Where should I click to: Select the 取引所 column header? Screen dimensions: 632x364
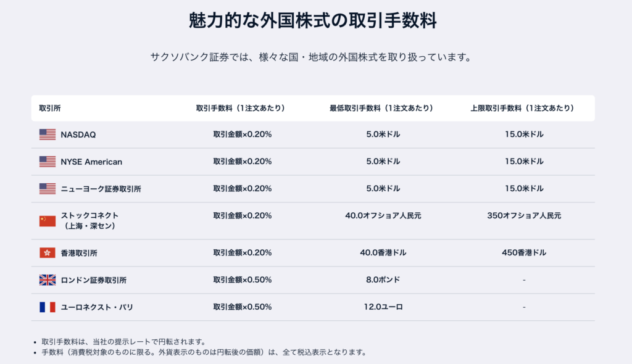pos(50,108)
